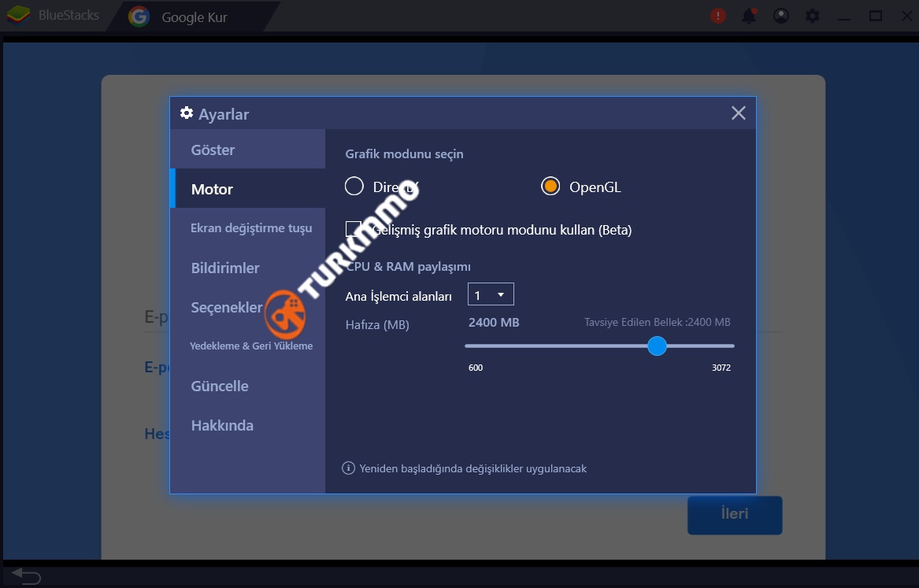Image resolution: width=919 pixels, height=588 pixels.
Task: Close the Ayarlar settings dialog
Action: [738, 113]
